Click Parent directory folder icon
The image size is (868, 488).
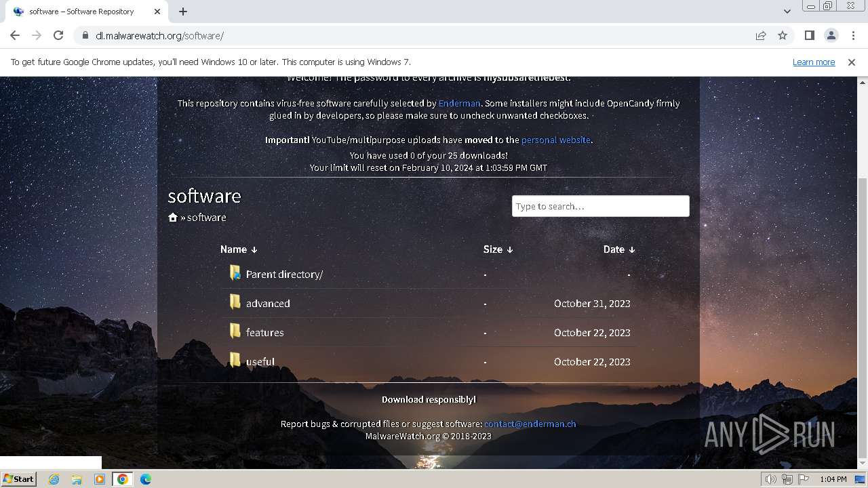pos(235,273)
